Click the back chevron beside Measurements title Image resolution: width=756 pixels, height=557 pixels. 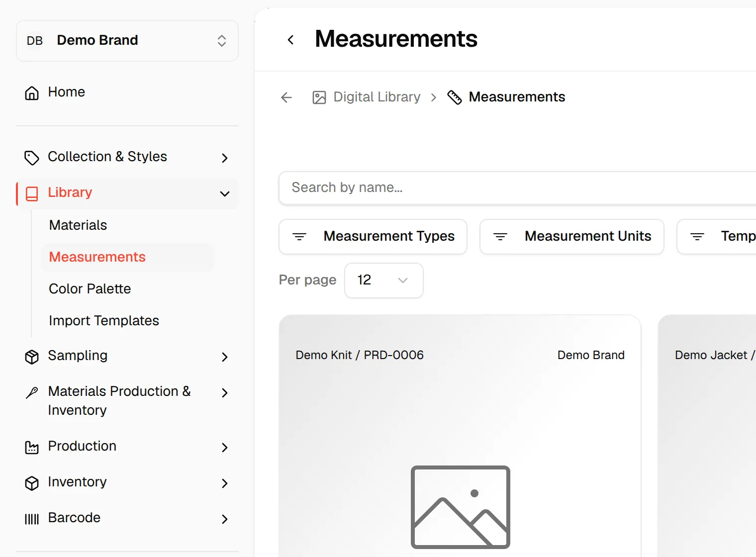click(x=291, y=40)
